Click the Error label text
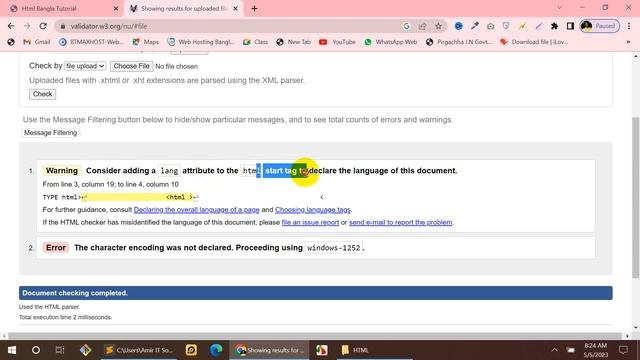This screenshot has height=360, width=640. pos(56,248)
